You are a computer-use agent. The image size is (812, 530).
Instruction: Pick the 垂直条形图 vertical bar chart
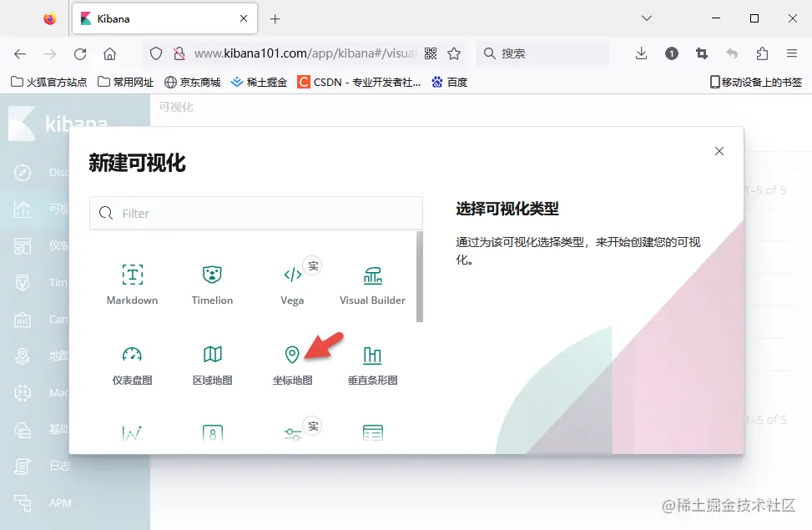click(x=372, y=365)
